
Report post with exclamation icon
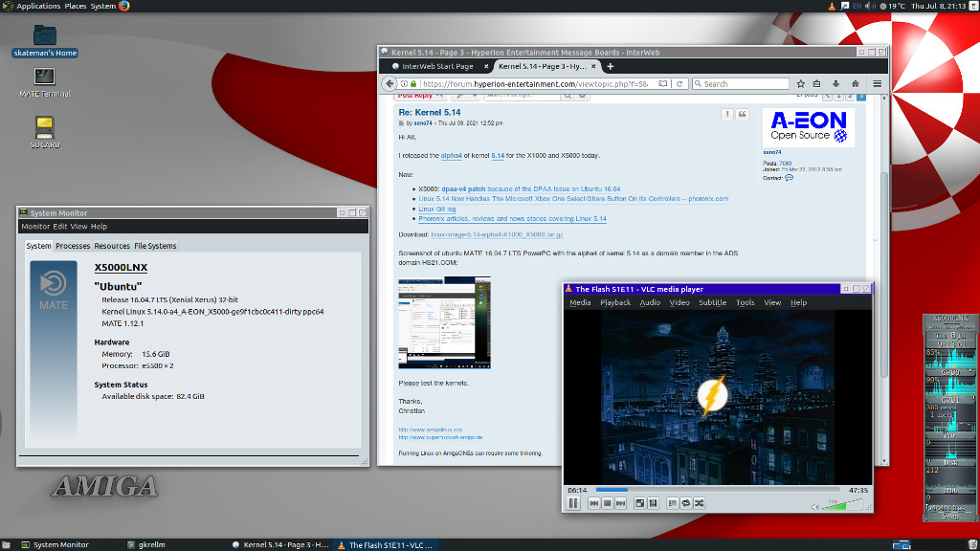pyautogui.click(x=727, y=115)
